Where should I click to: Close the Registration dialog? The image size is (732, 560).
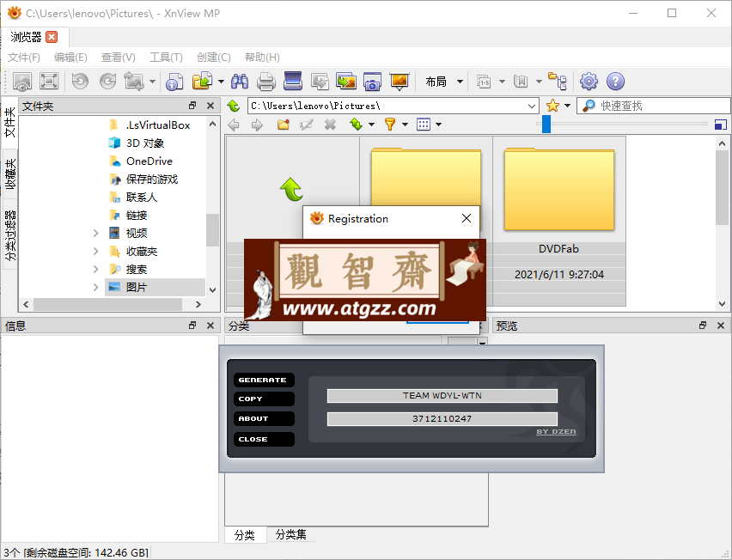pos(467,218)
